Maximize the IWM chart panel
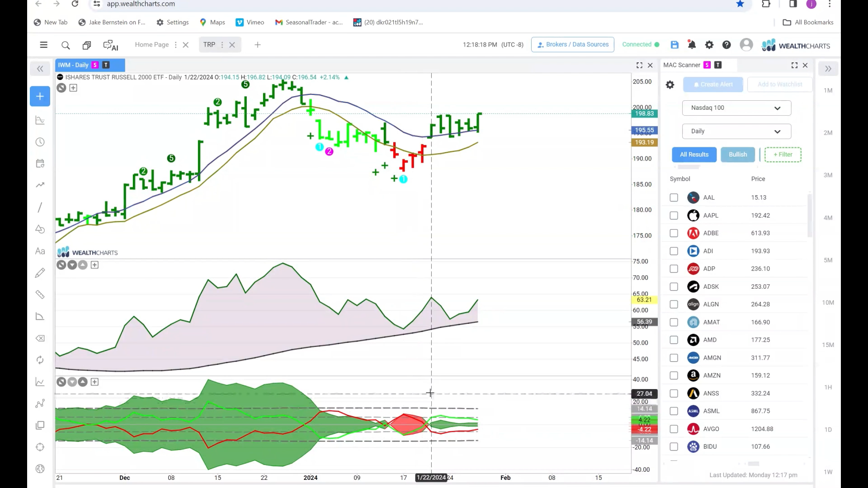868x488 pixels. (x=639, y=66)
